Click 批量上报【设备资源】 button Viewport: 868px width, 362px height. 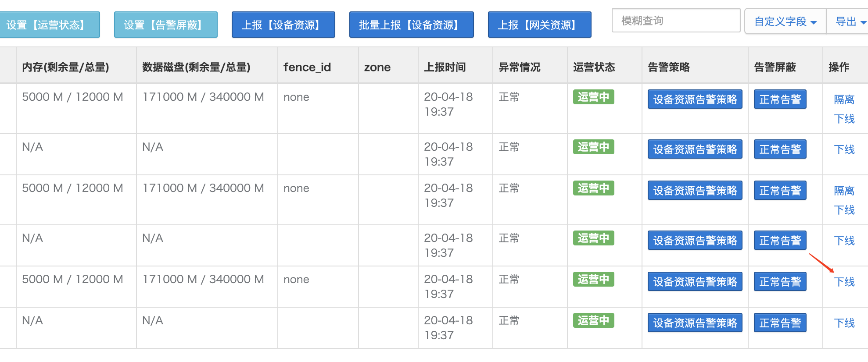coord(411,25)
